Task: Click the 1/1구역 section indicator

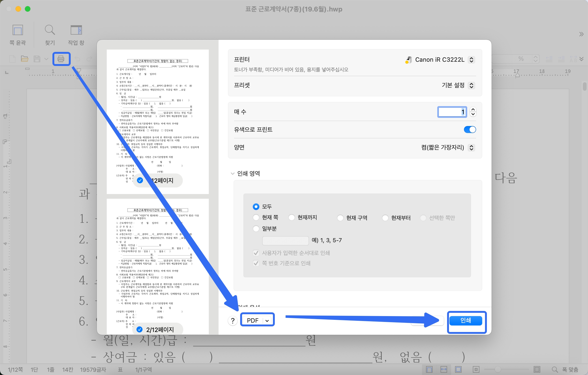Action: [143, 370]
